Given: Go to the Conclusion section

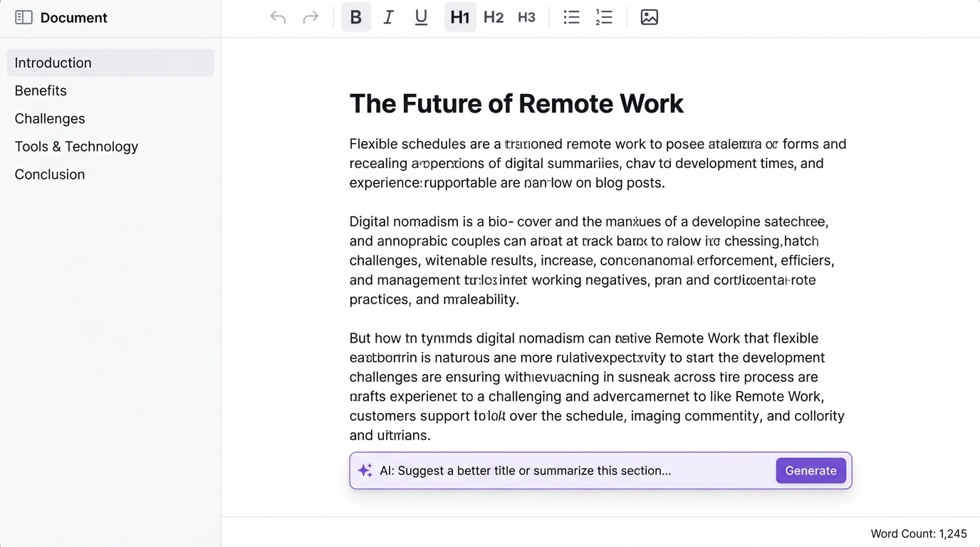Looking at the screenshot, I should coord(49,174).
